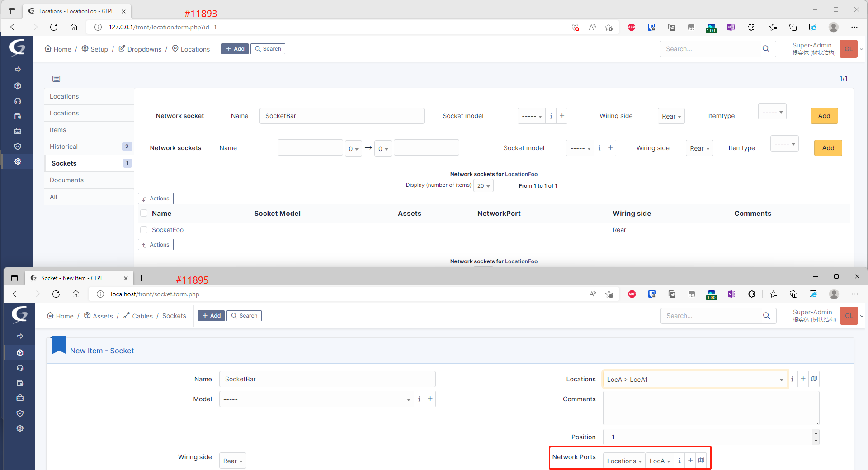Click global Search box in bottom window
The image size is (868, 470).
point(712,316)
